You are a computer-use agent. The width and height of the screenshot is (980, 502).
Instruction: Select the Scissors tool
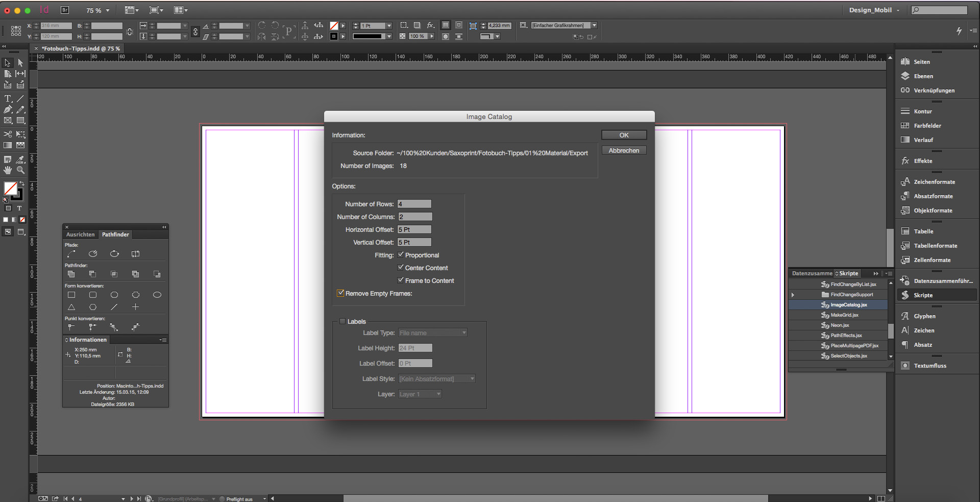coord(8,134)
